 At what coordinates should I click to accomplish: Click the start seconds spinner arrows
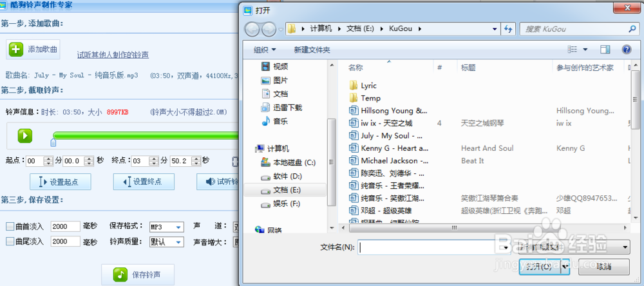tap(89, 161)
